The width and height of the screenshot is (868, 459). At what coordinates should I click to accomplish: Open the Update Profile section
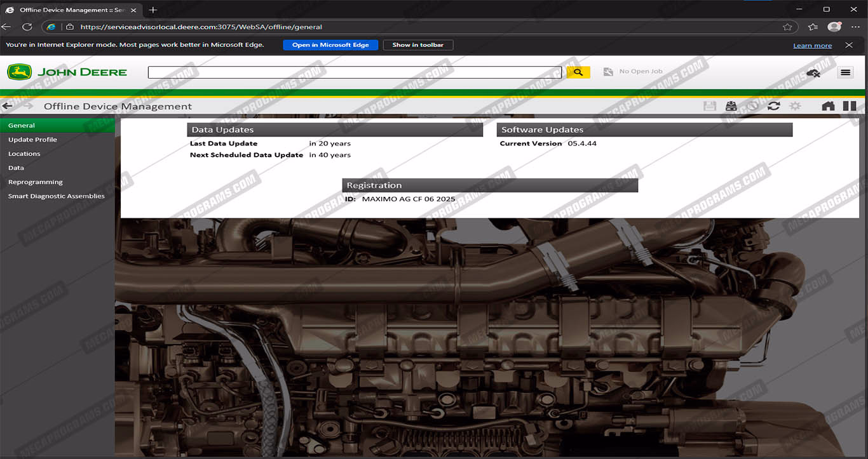pyautogui.click(x=32, y=140)
